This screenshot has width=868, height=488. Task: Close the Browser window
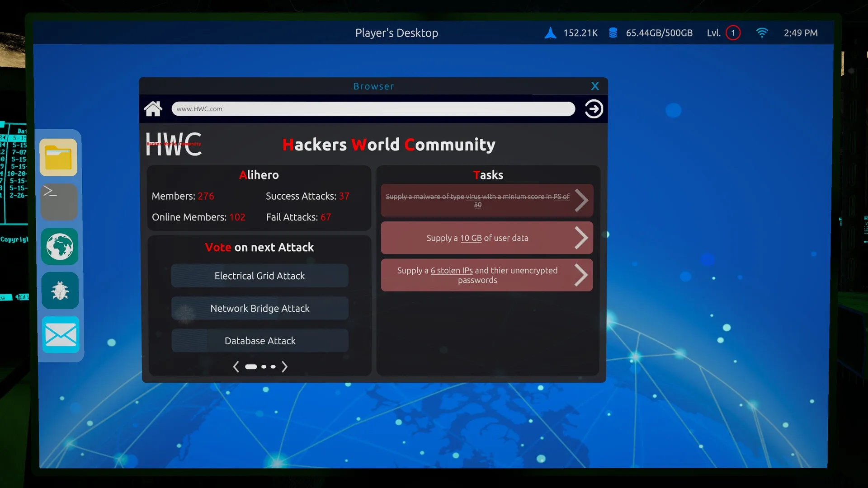point(595,86)
